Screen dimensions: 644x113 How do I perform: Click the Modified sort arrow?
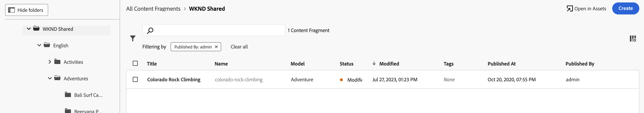tap(374, 64)
